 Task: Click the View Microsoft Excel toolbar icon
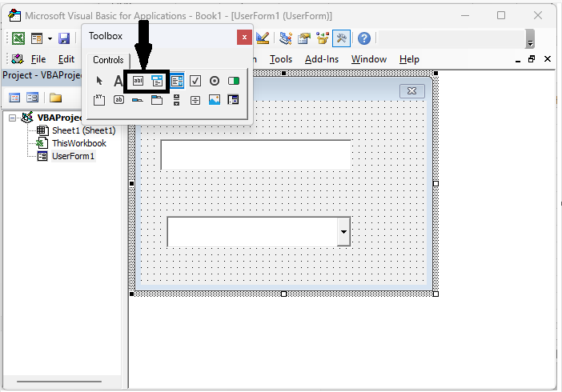18,38
